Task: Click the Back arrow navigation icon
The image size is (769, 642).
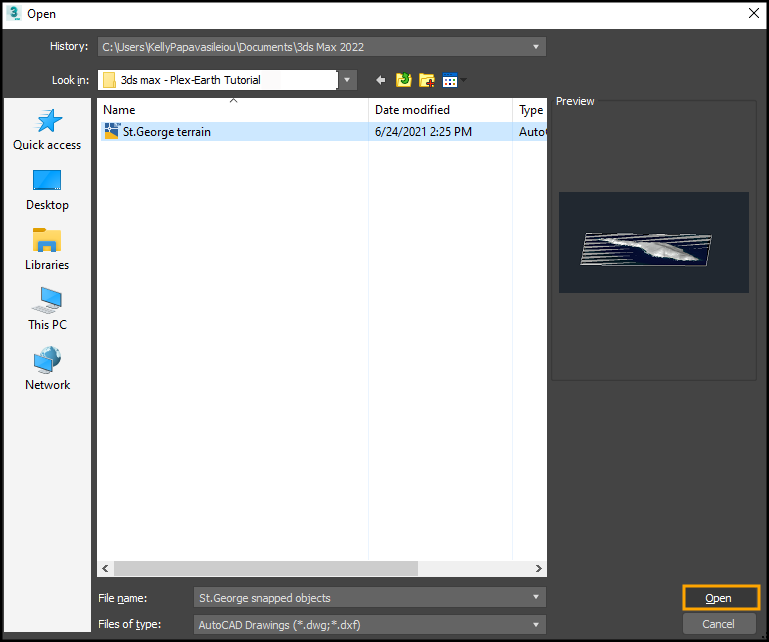Action: (x=381, y=80)
